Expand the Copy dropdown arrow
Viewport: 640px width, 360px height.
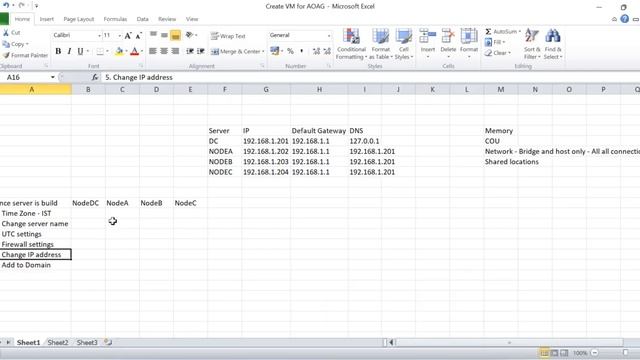click(x=27, y=44)
